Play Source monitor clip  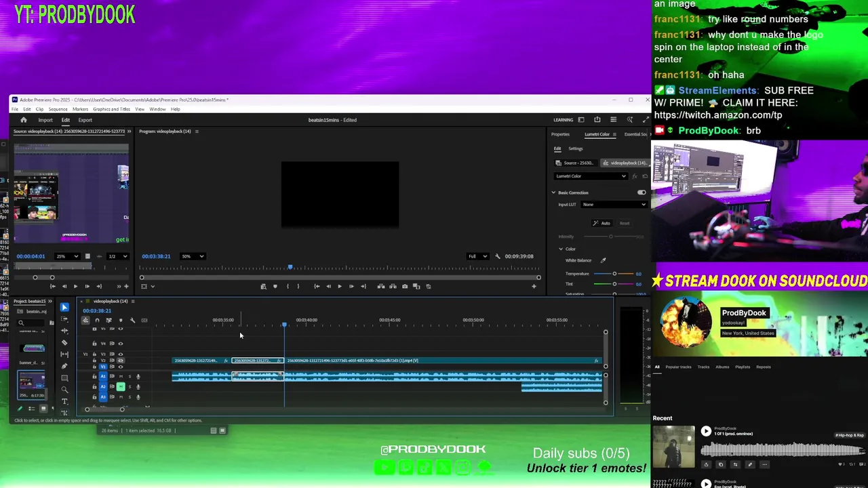(x=75, y=286)
